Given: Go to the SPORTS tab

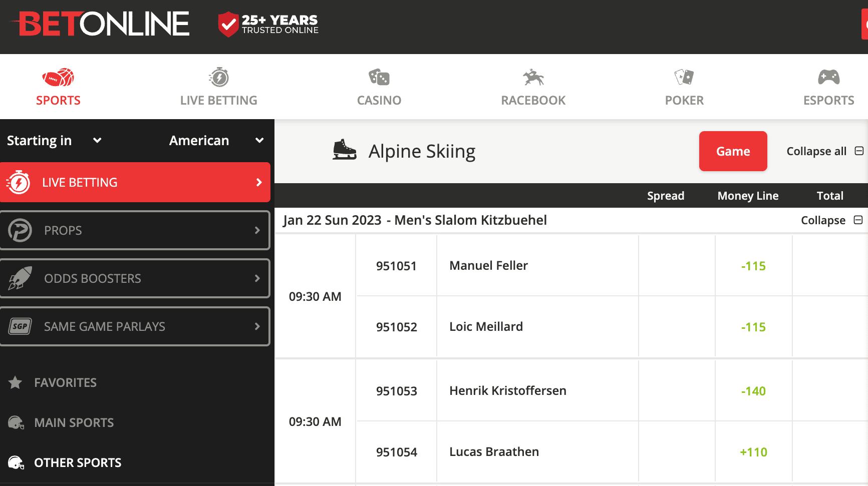Looking at the screenshot, I should pos(58,100).
